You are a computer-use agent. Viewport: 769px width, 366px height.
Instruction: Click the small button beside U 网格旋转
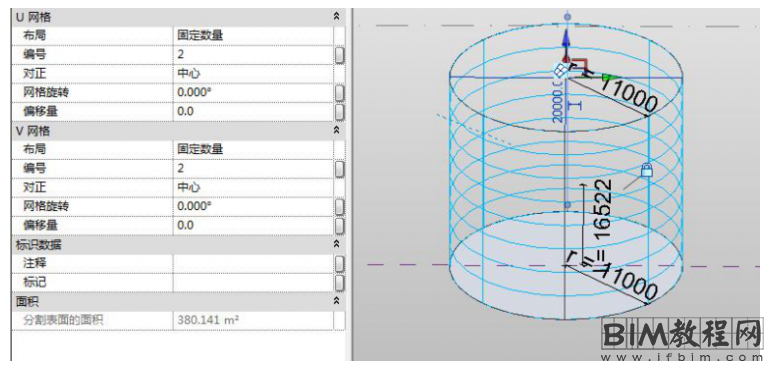tap(339, 93)
